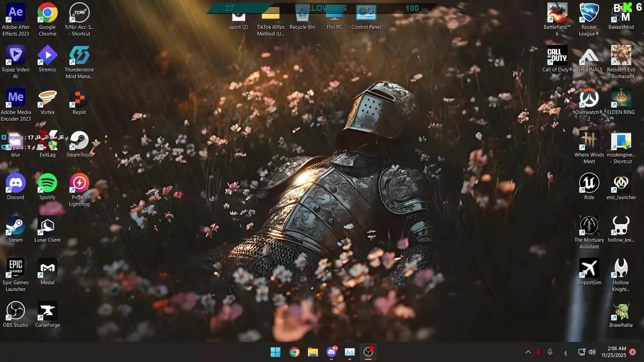Select the Brawlhalla desktop icon
644x362 pixels.
621,315
